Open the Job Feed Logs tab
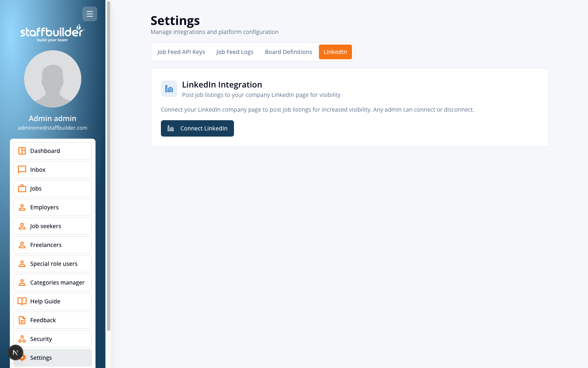The height and width of the screenshot is (368, 588). [235, 52]
